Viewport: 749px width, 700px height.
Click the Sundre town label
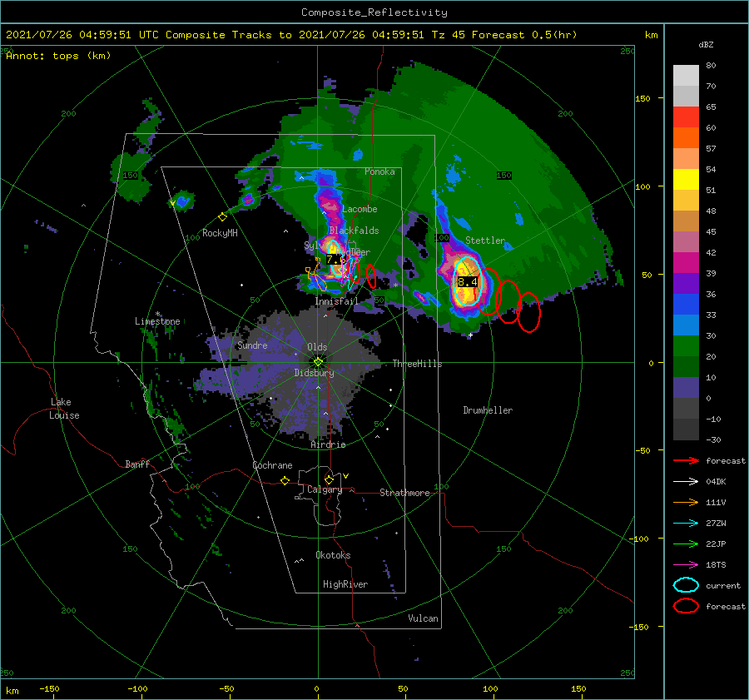point(252,345)
